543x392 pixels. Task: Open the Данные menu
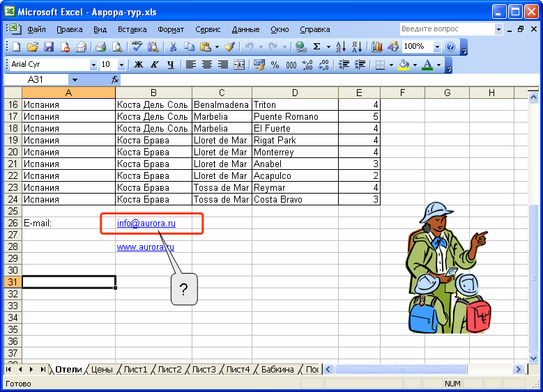245,29
